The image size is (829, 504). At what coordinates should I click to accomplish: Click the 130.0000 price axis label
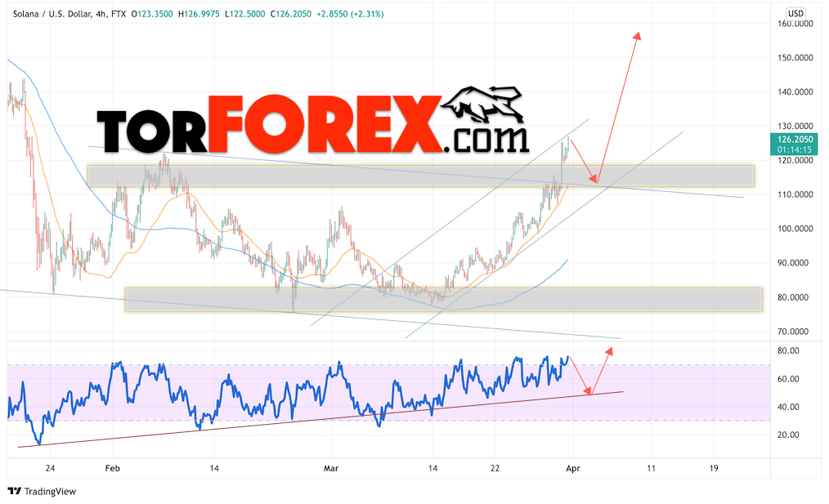click(x=795, y=127)
